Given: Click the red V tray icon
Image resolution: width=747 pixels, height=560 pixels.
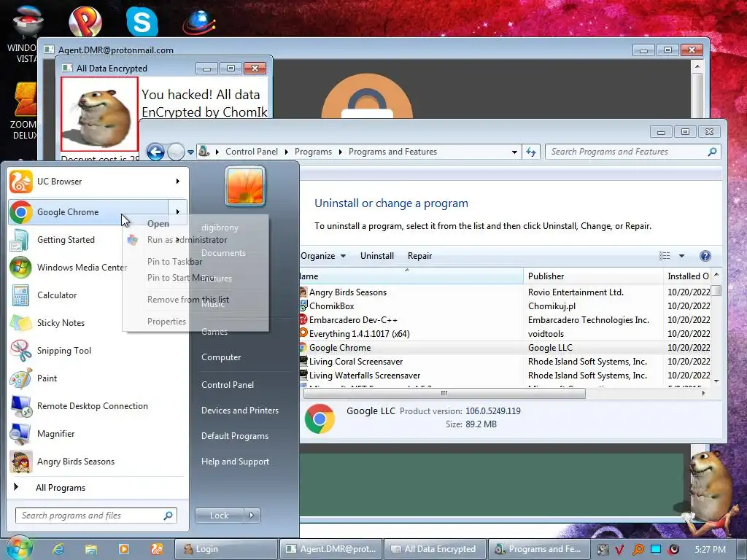Looking at the screenshot, I should point(619,550).
